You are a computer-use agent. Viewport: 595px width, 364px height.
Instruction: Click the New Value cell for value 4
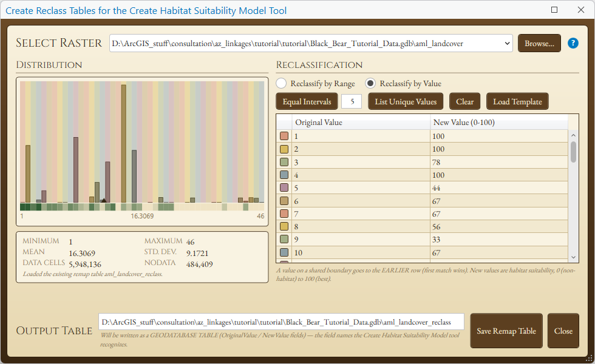pos(499,175)
